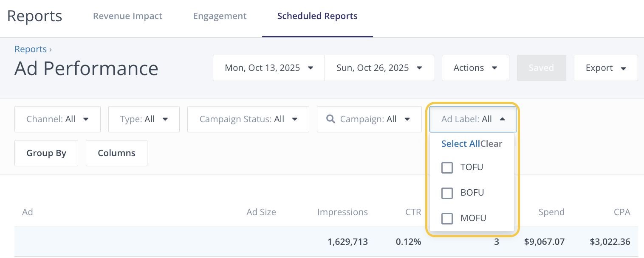Open the start date picker Oct 13
The width and height of the screenshot is (644, 258).
[x=268, y=68]
